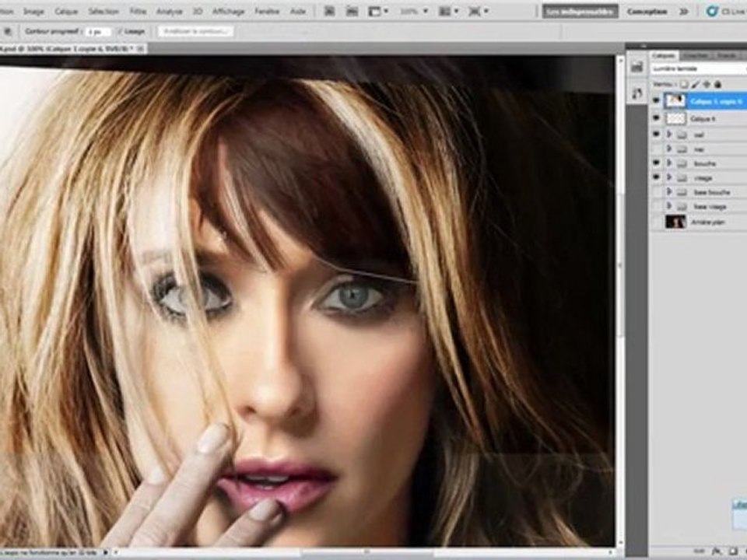Select the Calque 6 layer thumbnail

[675, 118]
